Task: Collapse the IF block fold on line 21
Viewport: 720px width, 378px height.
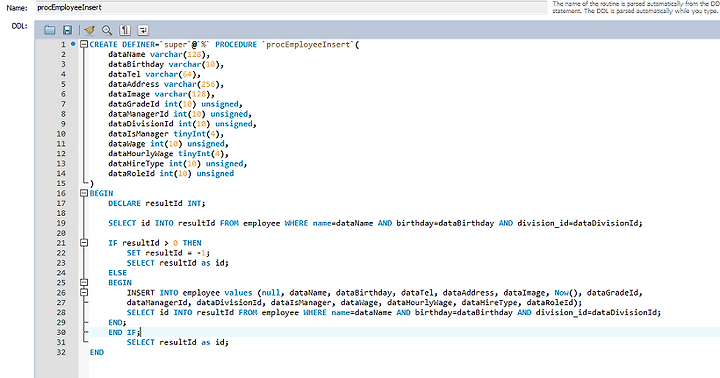Action: pyautogui.click(x=84, y=243)
